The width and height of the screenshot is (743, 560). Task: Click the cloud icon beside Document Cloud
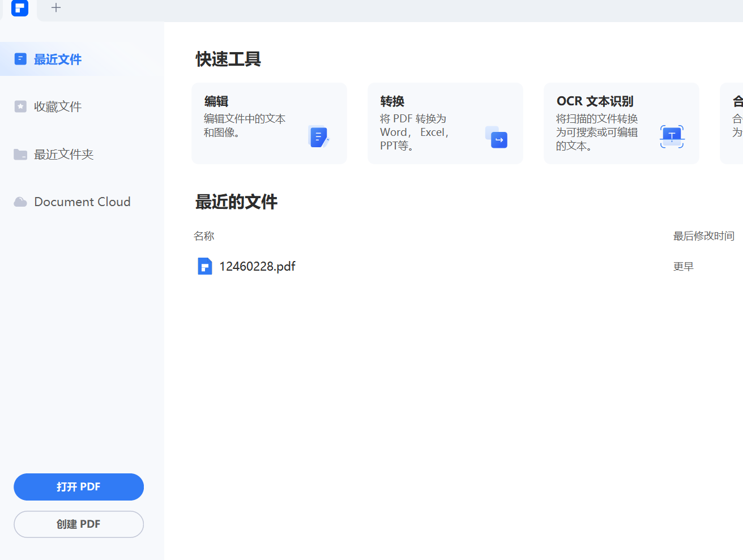point(20,202)
